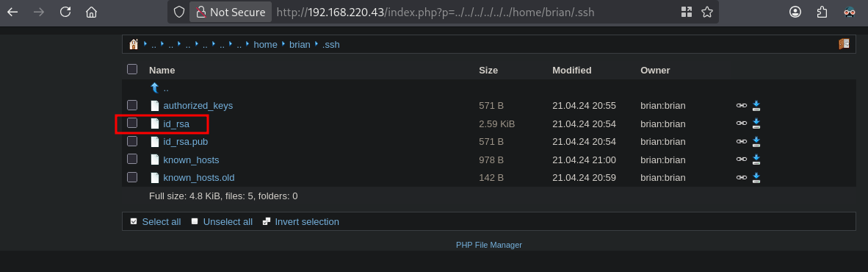The width and height of the screenshot is (868, 272).
Task: Download the known_hosts.old file
Action: click(756, 178)
